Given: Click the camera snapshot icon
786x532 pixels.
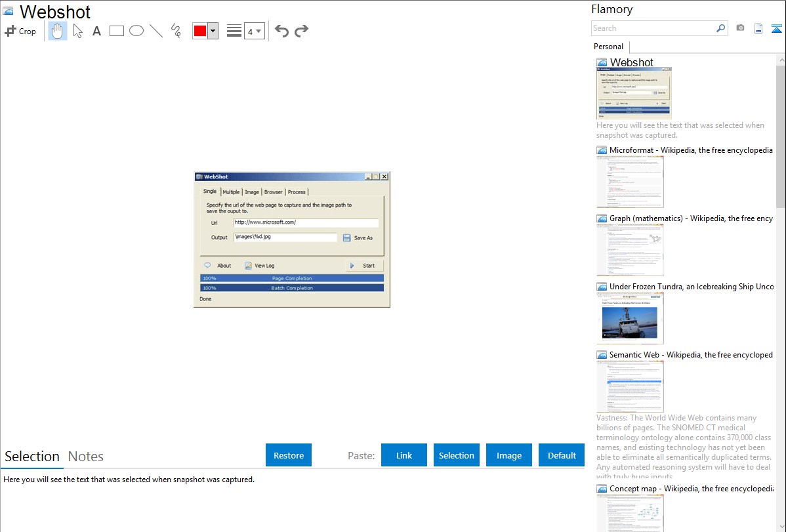Looking at the screenshot, I should point(740,28).
